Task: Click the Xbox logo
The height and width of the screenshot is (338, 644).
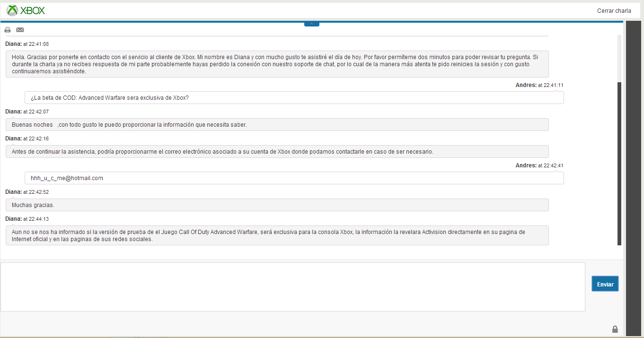Action: click(x=26, y=10)
